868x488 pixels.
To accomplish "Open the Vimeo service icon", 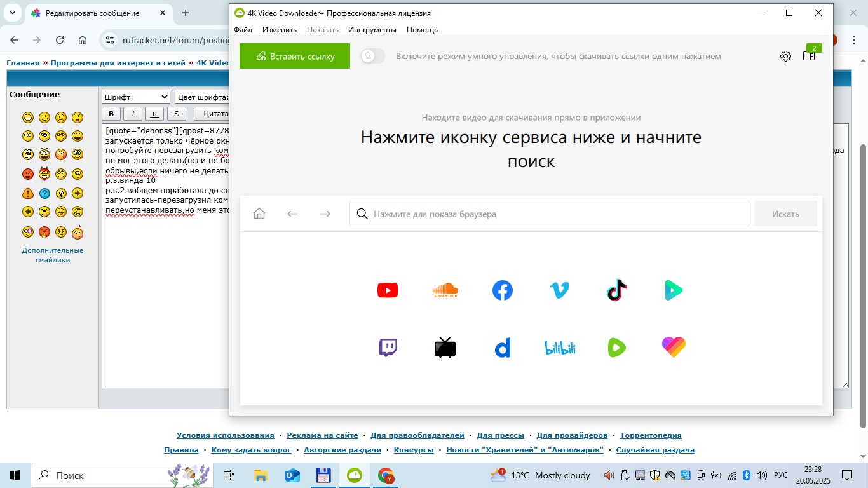I will (559, 290).
